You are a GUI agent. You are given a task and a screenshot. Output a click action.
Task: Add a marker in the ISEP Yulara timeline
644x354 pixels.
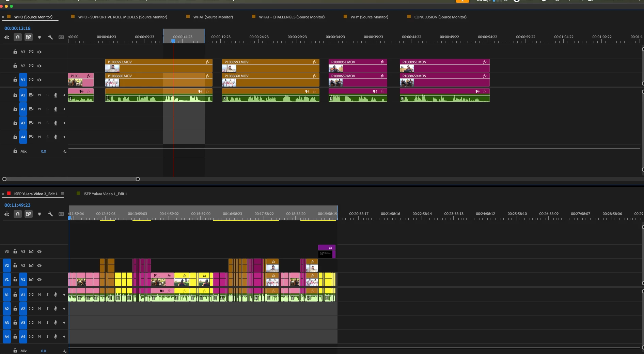pyautogui.click(x=40, y=214)
